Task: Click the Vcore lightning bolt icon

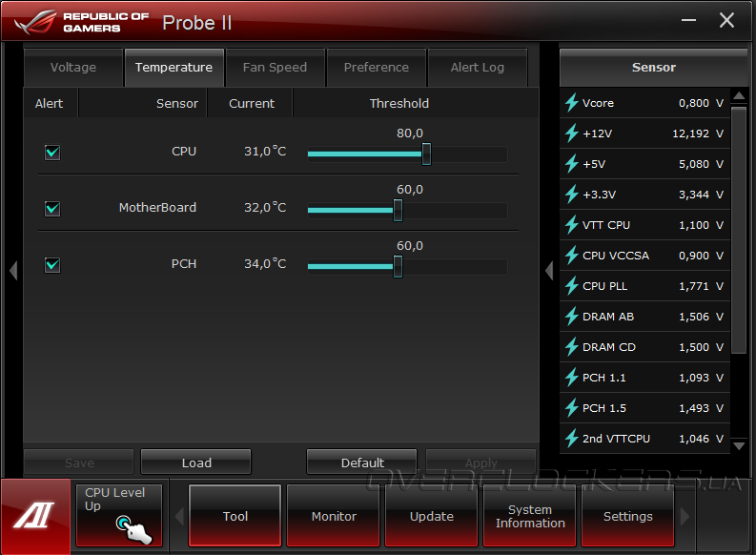Action: click(572, 103)
